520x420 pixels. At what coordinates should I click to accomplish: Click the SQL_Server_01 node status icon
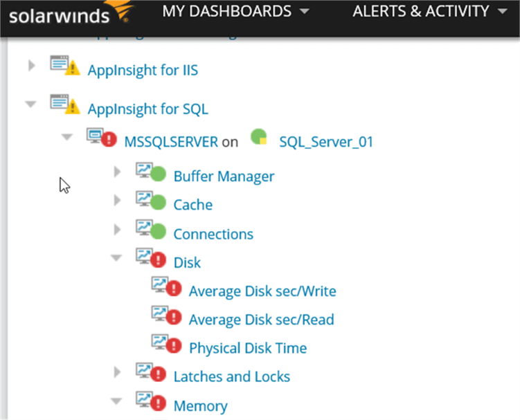tap(259, 137)
